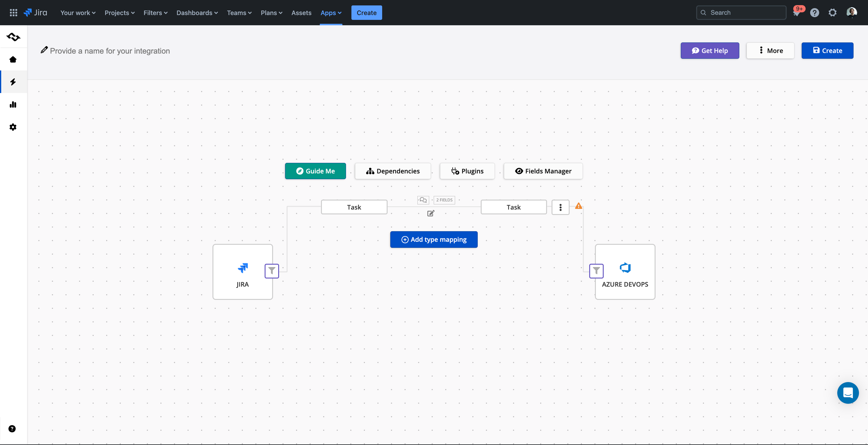This screenshot has width=868, height=445.
Task: Open the bar chart reports sidebar icon
Action: click(x=13, y=104)
